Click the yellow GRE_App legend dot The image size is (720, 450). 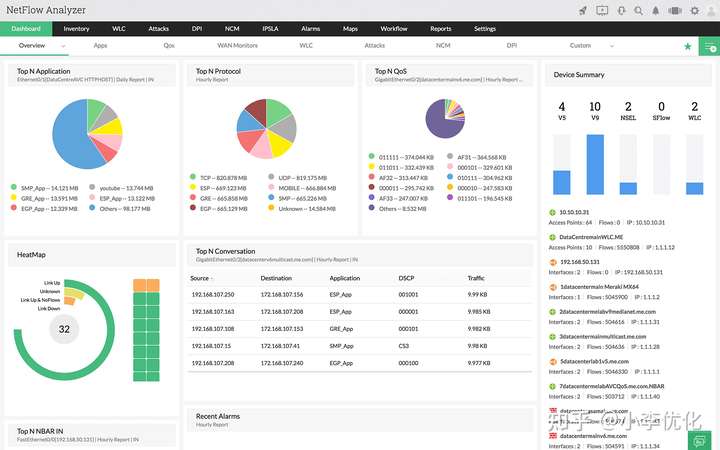14,197
